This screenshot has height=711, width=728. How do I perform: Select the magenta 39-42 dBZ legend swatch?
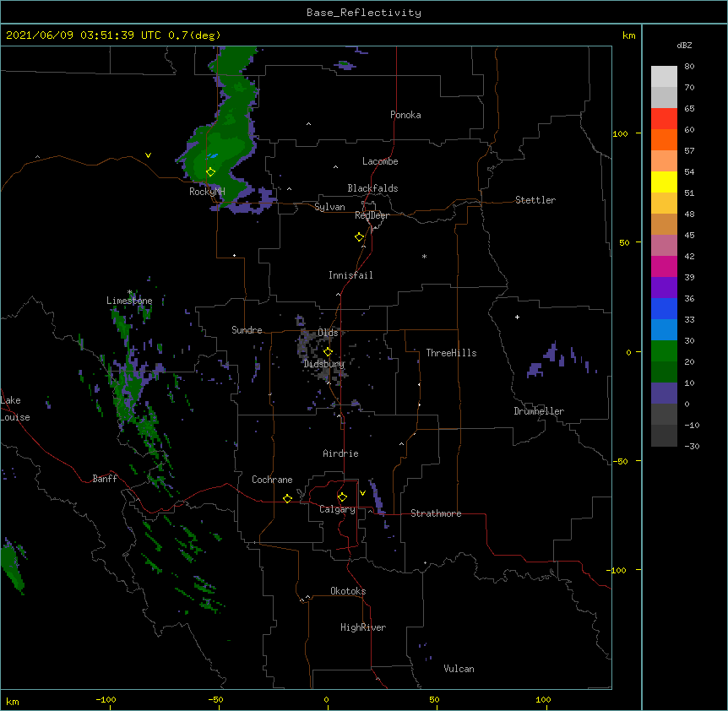[664, 266]
